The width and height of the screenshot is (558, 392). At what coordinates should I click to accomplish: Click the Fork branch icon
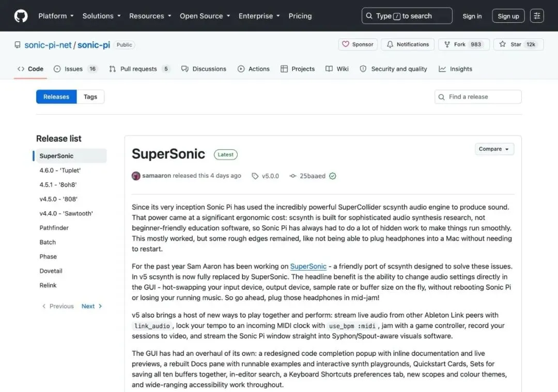[x=447, y=44]
